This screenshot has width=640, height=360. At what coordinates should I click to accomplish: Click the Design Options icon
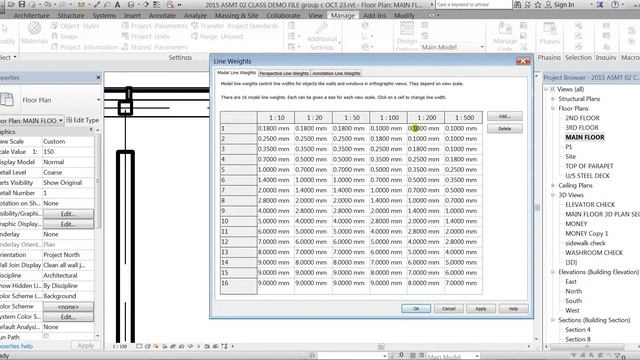[x=407, y=36]
